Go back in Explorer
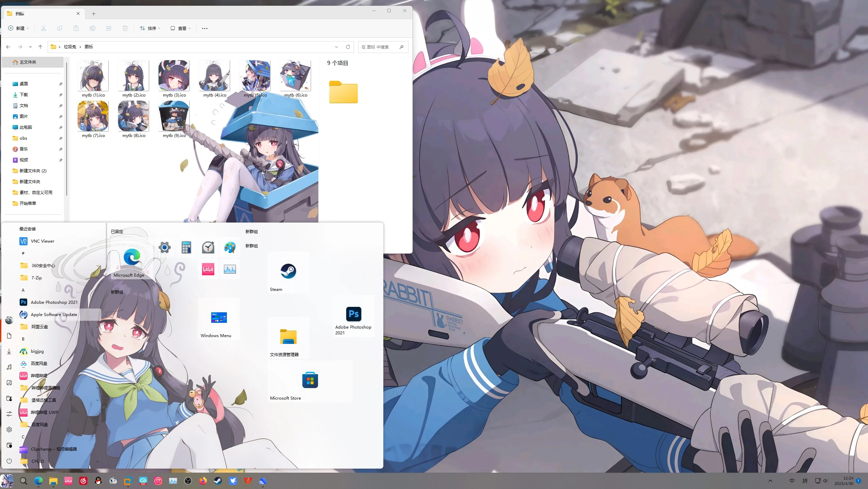Viewport: 868px width, 489px height. point(8,47)
